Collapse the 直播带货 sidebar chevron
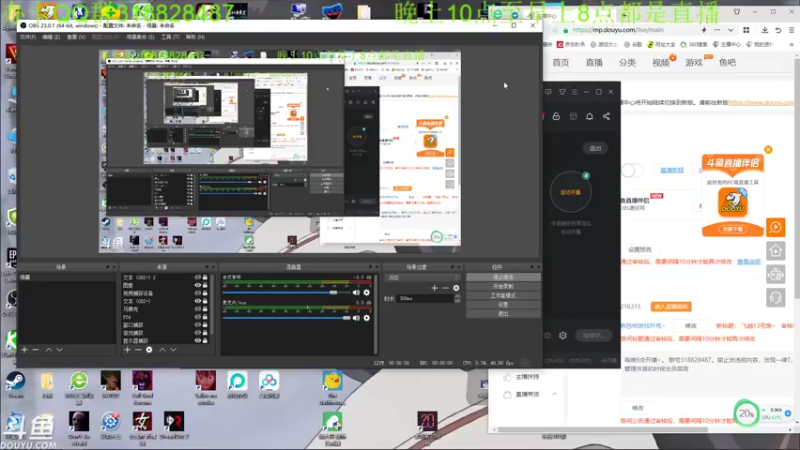The width and height of the screenshot is (800, 450). point(555,394)
